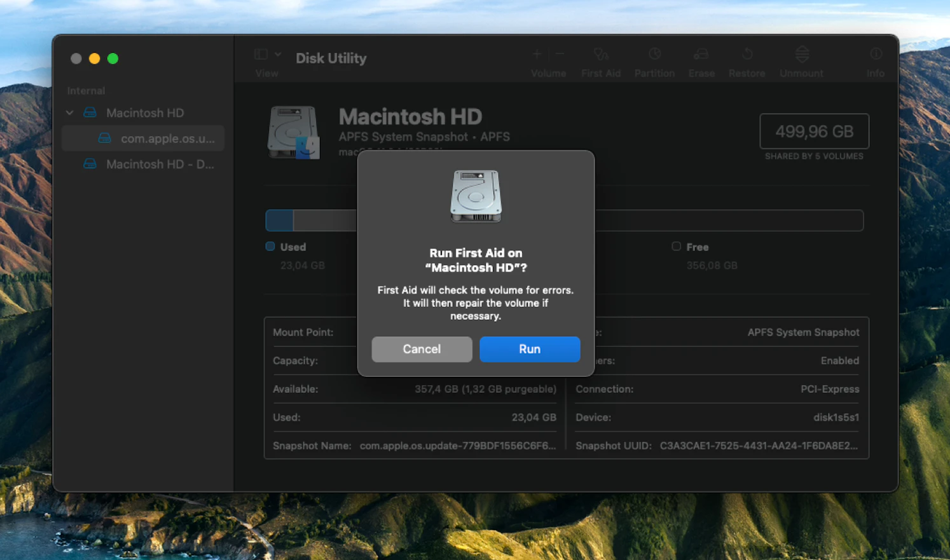The height and width of the screenshot is (560, 950).
Task: Click the Partition toolbar icon
Action: [x=654, y=55]
